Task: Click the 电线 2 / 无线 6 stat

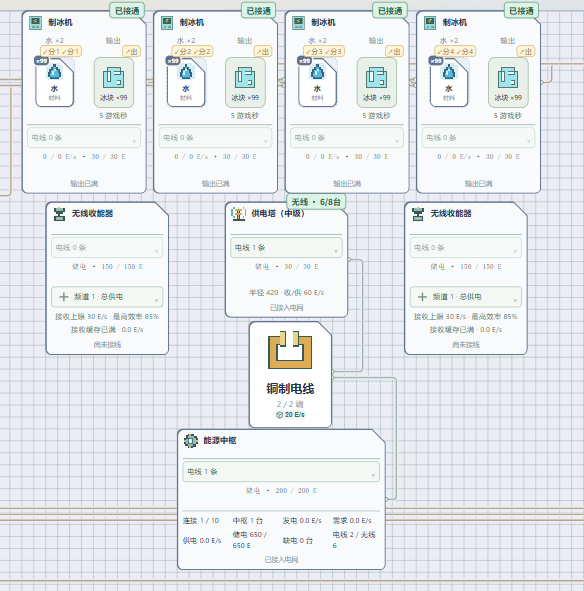Action: click(x=354, y=540)
